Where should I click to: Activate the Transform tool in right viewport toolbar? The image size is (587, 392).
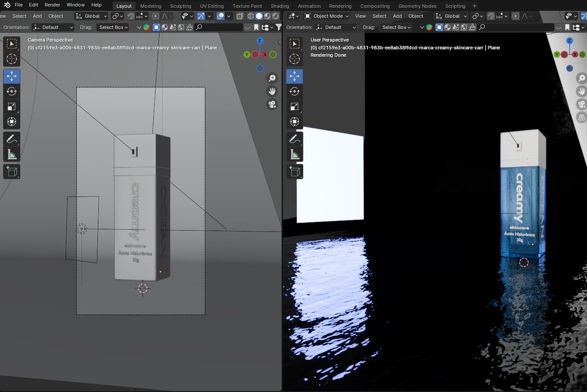[294, 122]
